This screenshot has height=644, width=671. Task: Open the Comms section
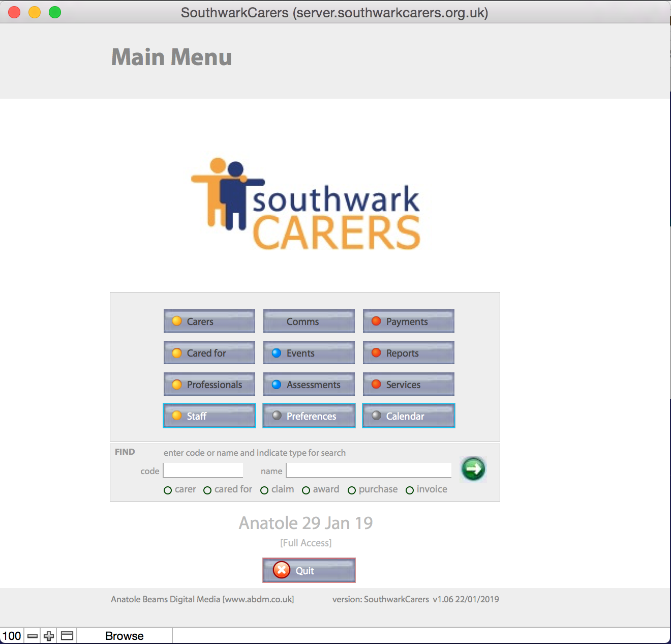(x=309, y=321)
